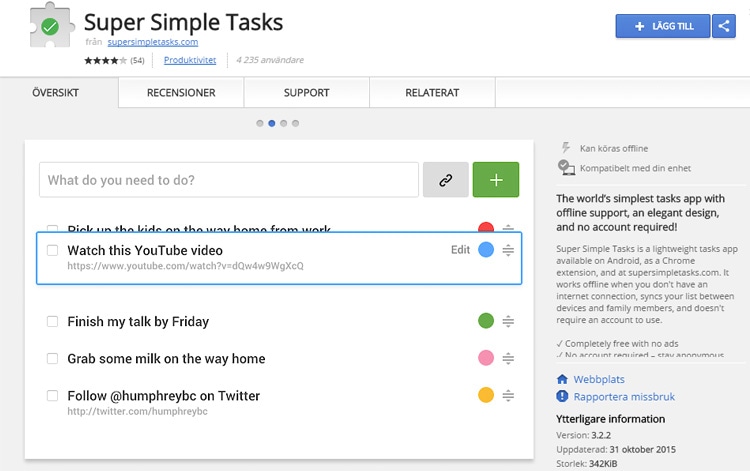Switch to the Recensioner tab
The image size is (750, 471).
(181, 93)
